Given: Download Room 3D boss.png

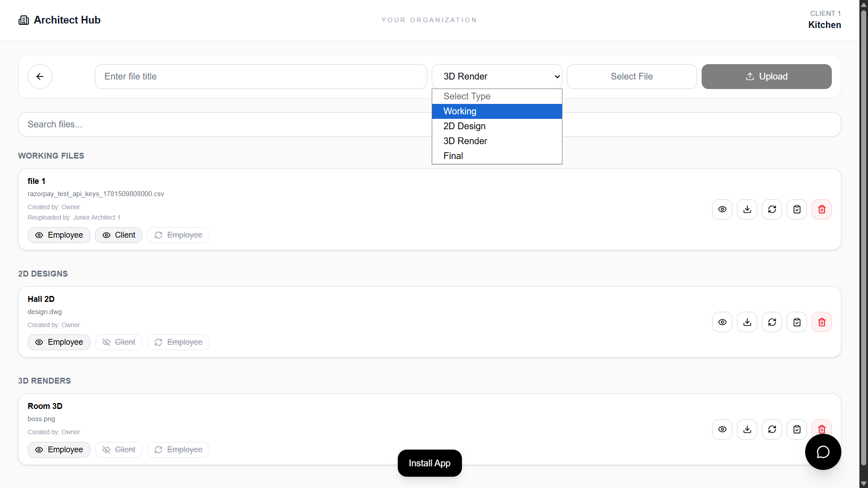Looking at the screenshot, I should (747, 429).
